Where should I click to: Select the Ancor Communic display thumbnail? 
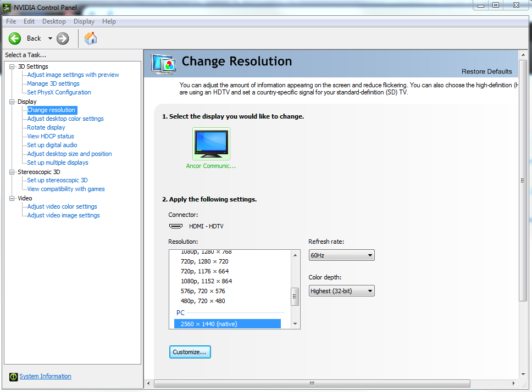[x=211, y=144]
